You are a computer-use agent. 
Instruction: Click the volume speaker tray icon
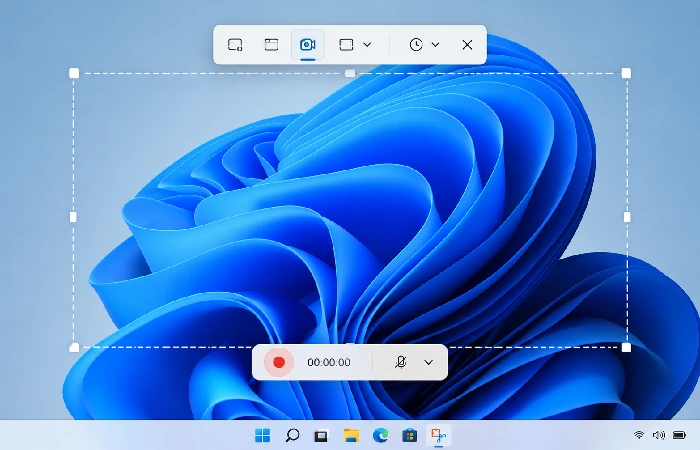(658, 434)
